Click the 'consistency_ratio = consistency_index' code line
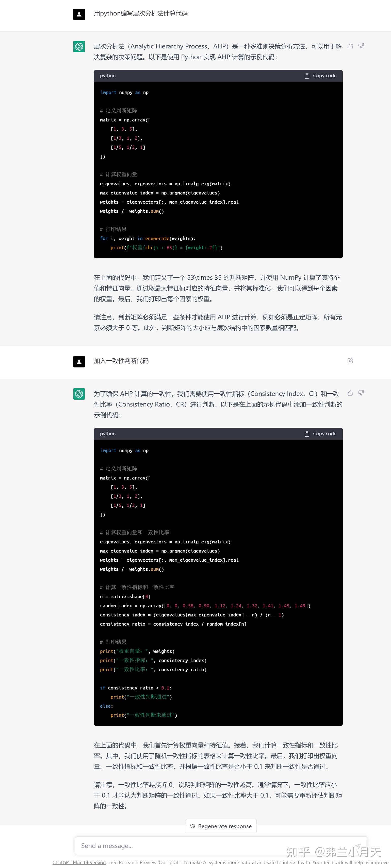Screen dimensions: 391x868 tap(173, 624)
